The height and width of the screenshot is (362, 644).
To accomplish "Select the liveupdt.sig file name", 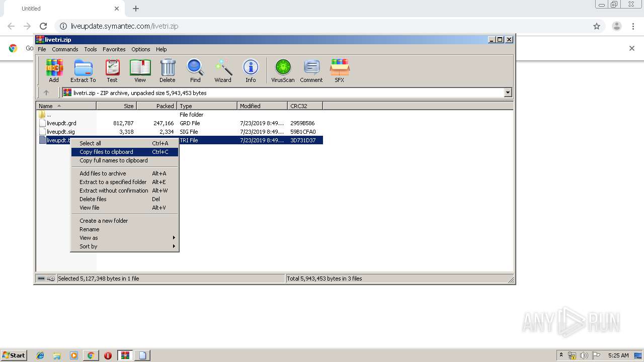I will point(61,132).
